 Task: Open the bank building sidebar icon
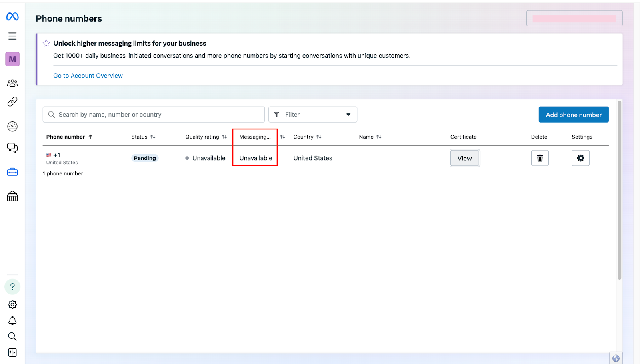tap(12, 196)
